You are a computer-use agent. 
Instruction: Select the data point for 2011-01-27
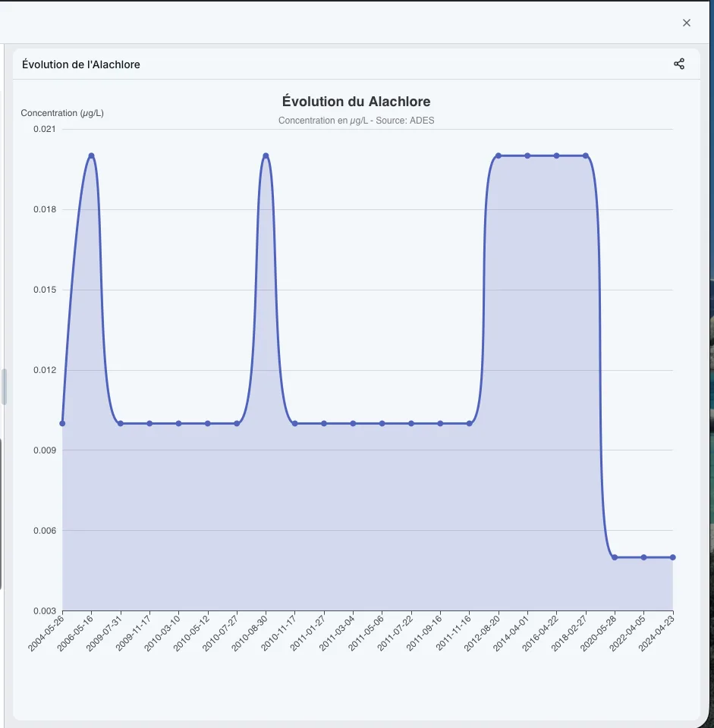(x=324, y=423)
